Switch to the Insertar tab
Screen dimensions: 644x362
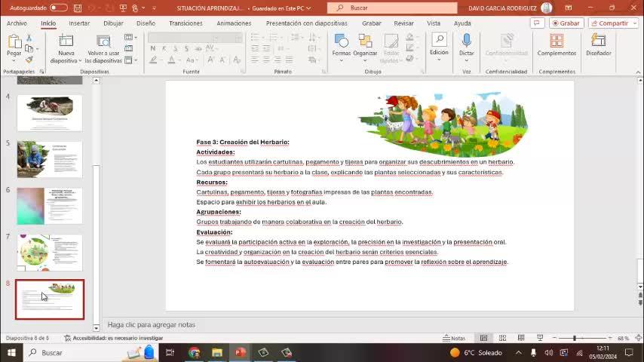(79, 23)
